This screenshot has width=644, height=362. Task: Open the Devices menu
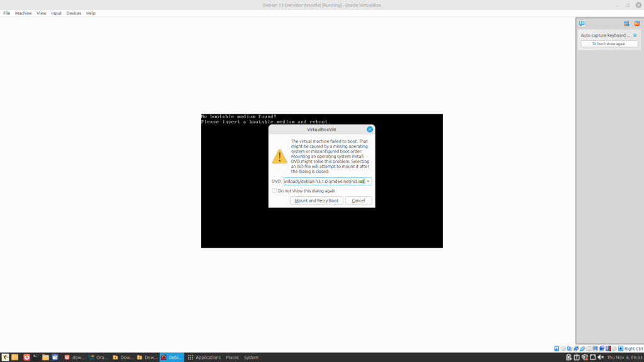(x=74, y=13)
